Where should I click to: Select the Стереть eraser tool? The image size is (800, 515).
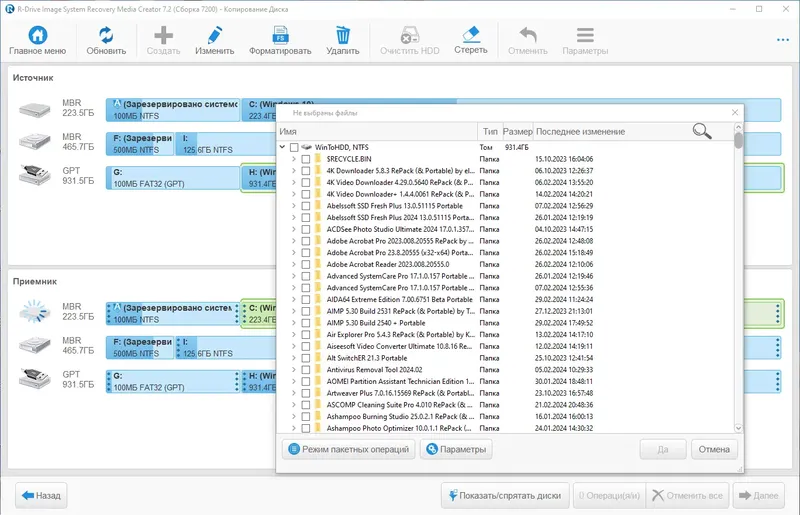[x=471, y=34]
